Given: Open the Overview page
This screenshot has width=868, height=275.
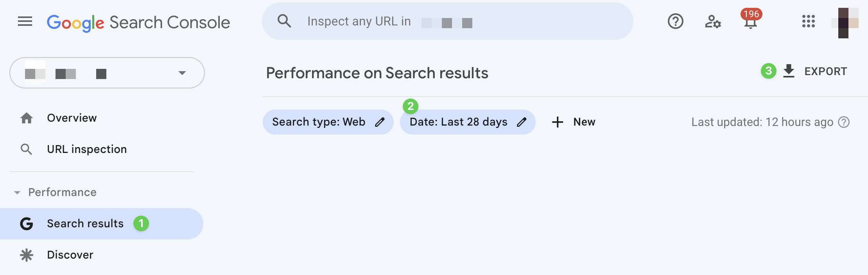Looking at the screenshot, I should click(72, 118).
